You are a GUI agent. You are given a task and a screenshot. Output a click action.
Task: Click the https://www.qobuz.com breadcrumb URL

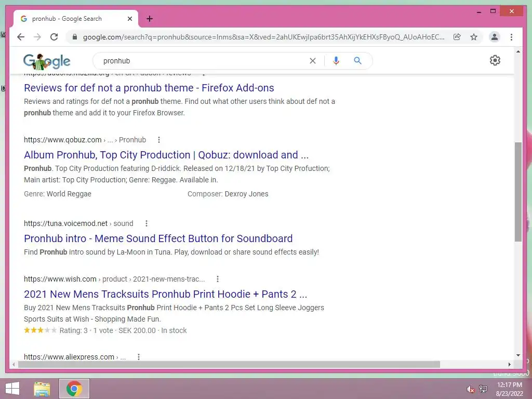[x=62, y=140]
